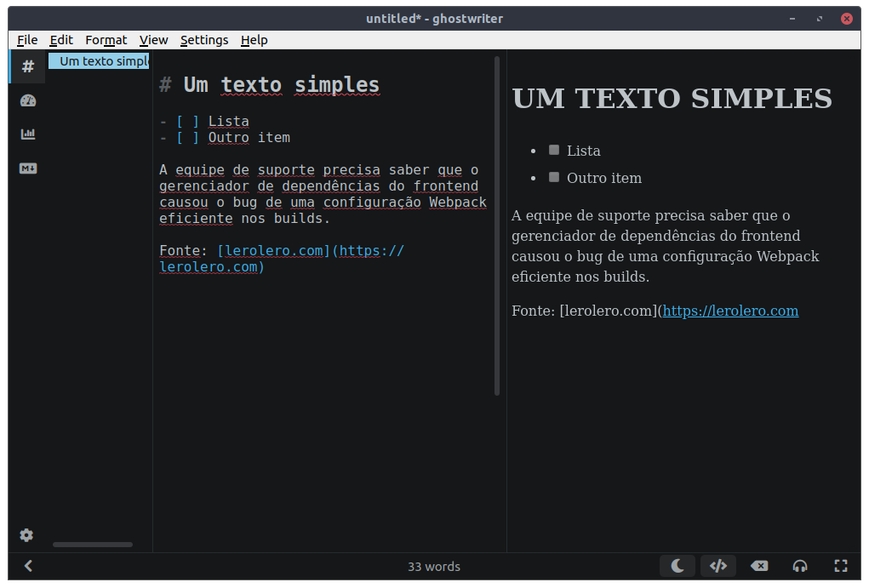Enter full screen mode
The width and height of the screenshot is (869, 588).
pyautogui.click(x=841, y=566)
